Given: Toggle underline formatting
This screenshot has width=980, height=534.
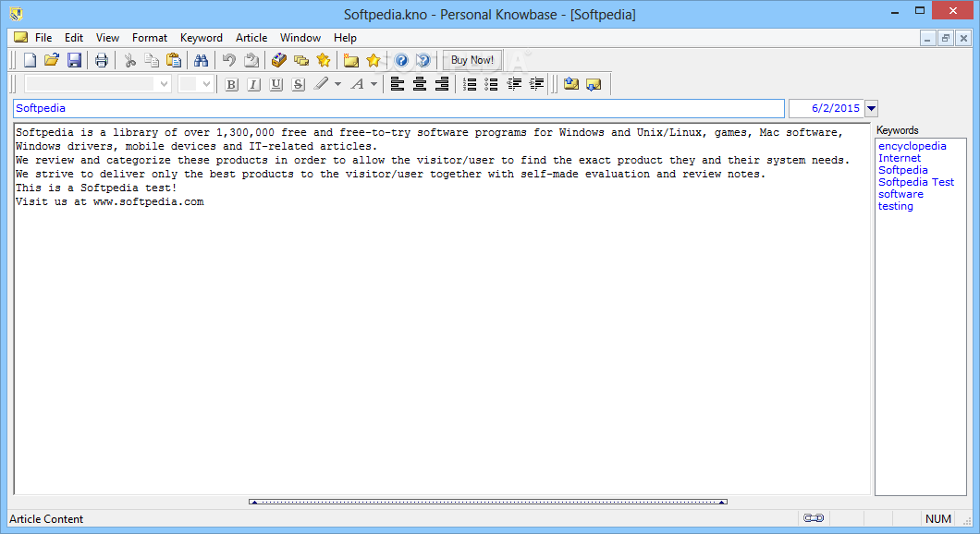Looking at the screenshot, I should [x=276, y=84].
